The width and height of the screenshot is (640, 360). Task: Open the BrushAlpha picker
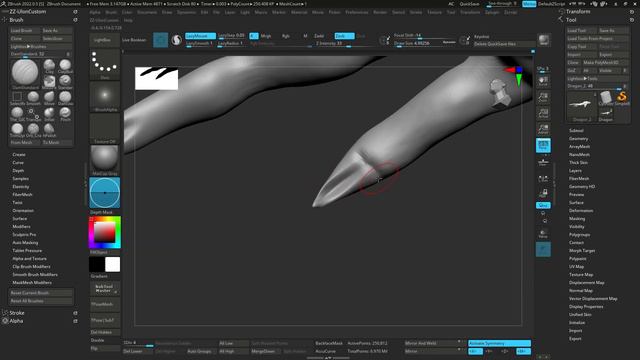pos(104,96)
